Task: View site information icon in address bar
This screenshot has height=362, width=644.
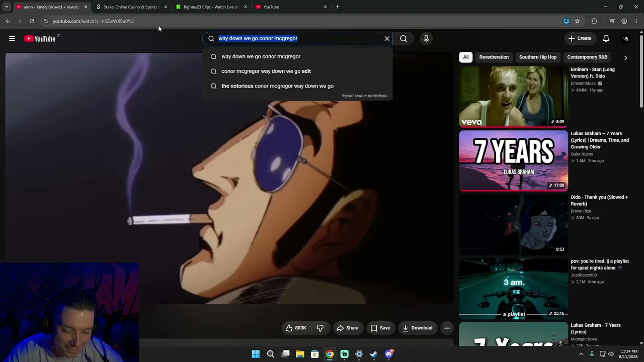Action: point(46,21)
